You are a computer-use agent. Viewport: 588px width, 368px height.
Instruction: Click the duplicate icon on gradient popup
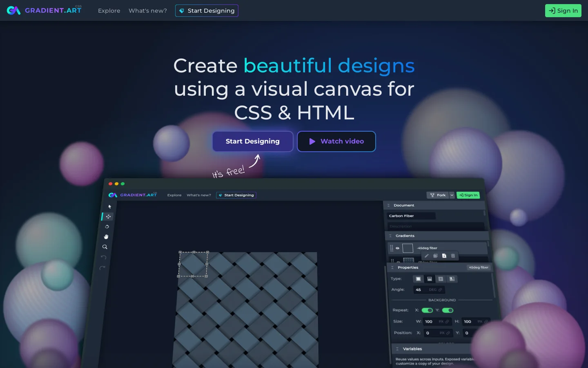coord(435,256)
